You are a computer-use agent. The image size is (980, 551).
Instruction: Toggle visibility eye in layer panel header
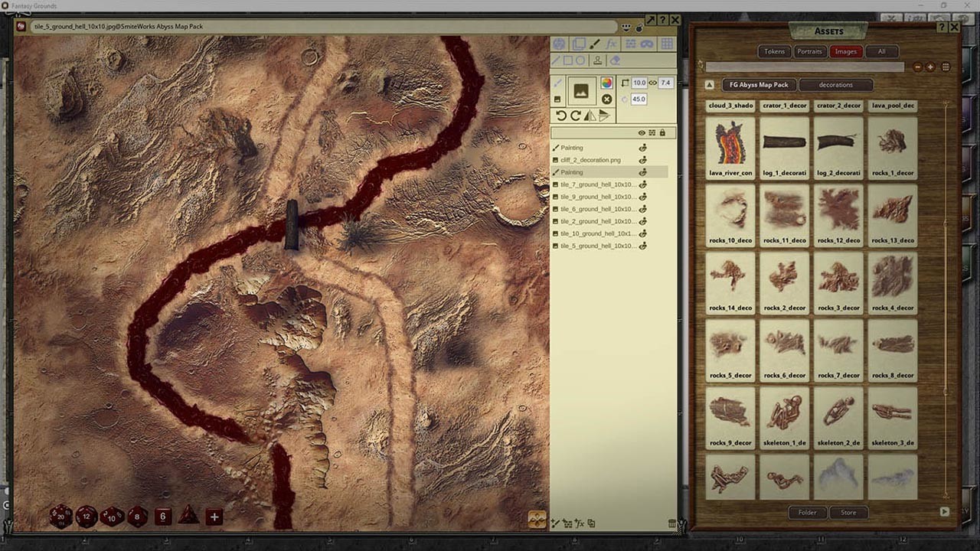coord(642,132)
